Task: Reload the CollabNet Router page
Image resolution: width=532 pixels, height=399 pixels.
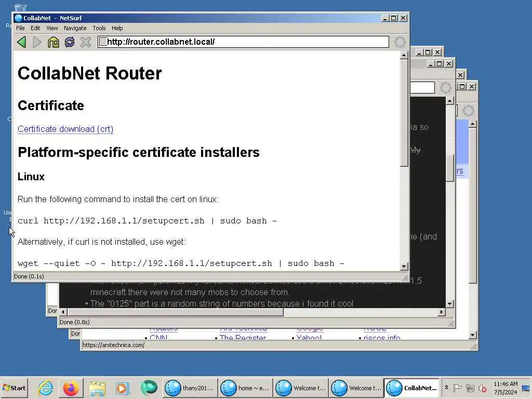Action: [70, 42]
